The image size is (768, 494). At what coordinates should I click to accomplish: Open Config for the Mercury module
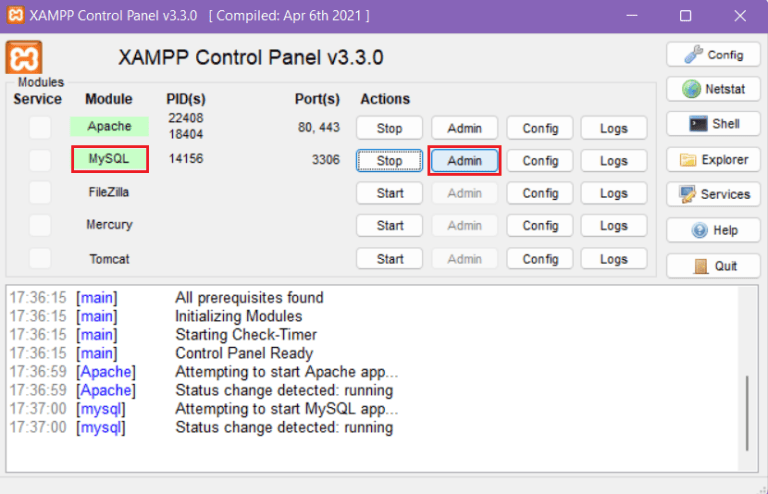540,225
